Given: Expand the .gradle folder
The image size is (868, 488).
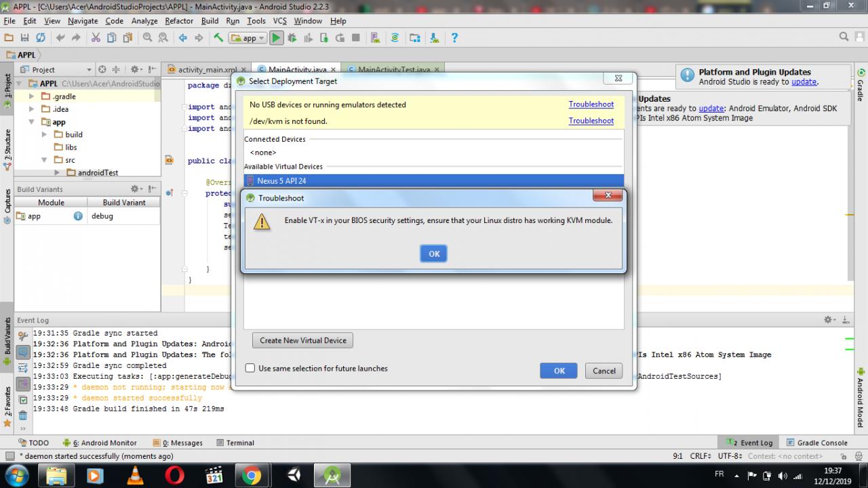Looking at the screenshot, I should [x=32, y=96].
